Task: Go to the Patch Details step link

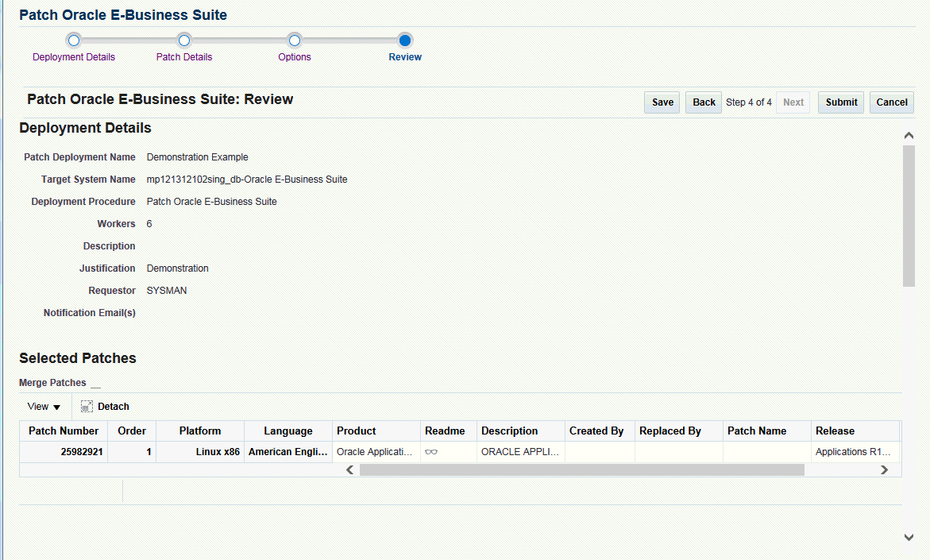Action: point(184,57)
